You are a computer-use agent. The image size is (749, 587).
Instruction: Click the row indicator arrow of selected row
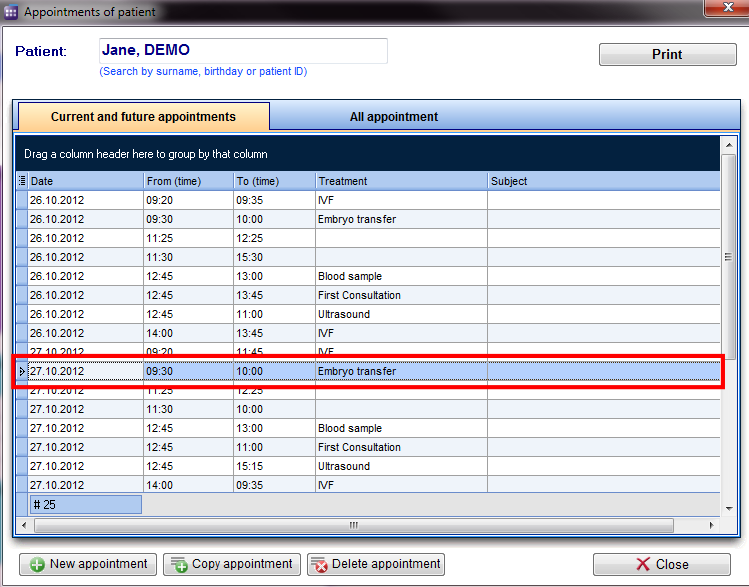tap(22, 371)
